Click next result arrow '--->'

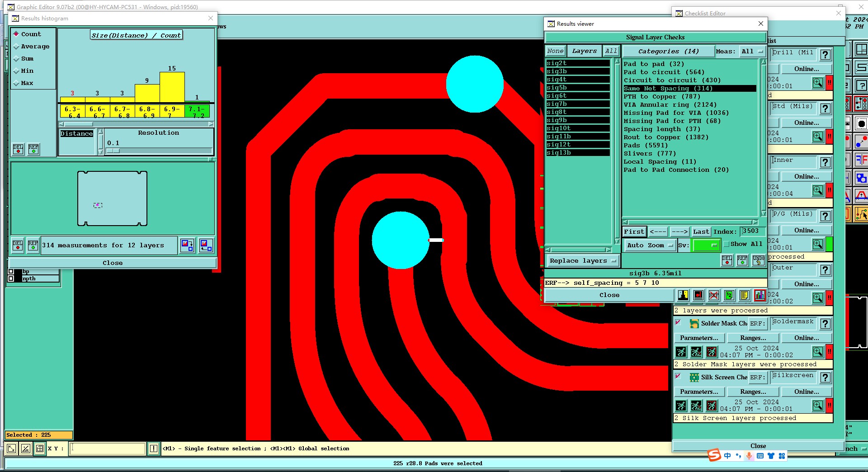(679, 231)
